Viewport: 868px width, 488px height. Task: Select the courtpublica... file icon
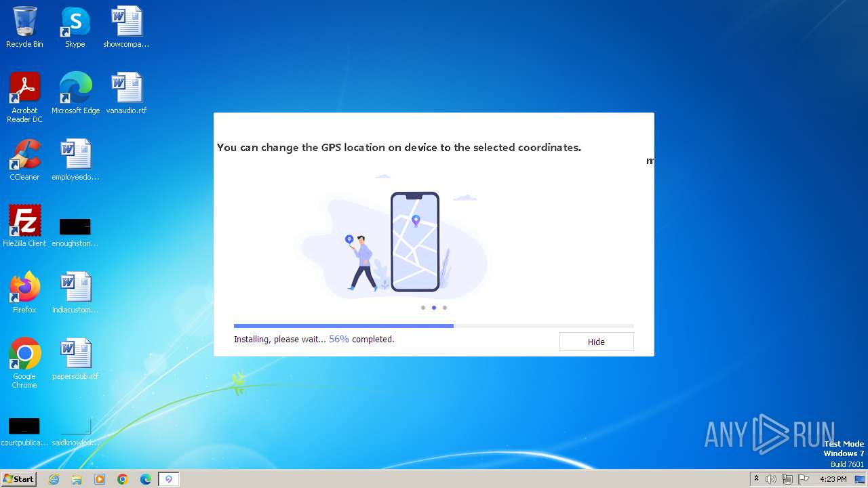click(x=24, y=432)
